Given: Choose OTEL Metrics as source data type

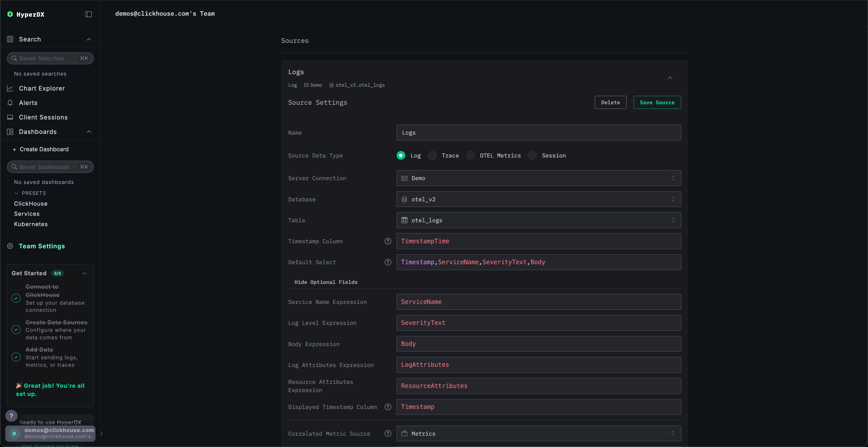Looking at the screenshot, I should pyautogui.click(x=470, y=155).
